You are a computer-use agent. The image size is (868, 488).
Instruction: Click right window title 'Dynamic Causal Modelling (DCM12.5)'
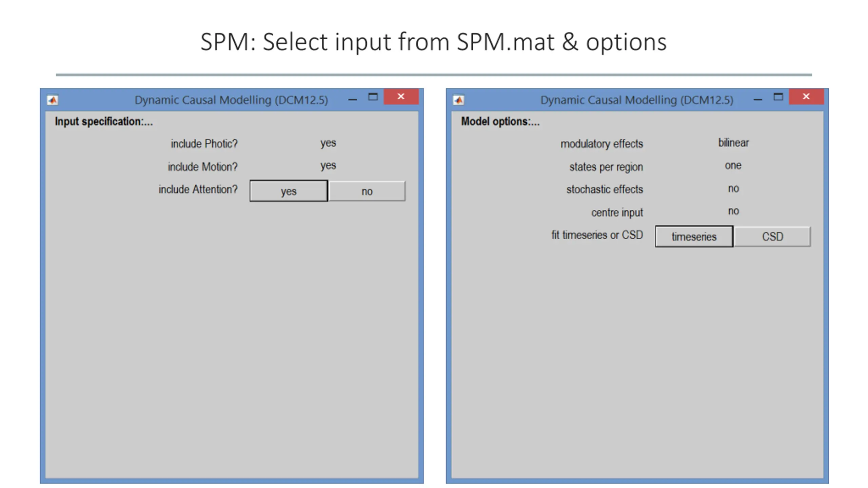(x=637, y=100)
